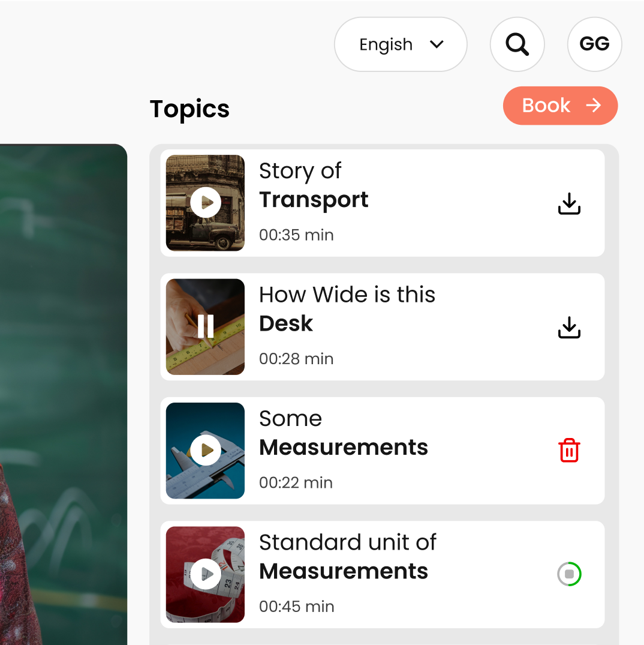Select the Story of Transport topic title
This screenshot has width=644, height=645.
coord(314,186)
